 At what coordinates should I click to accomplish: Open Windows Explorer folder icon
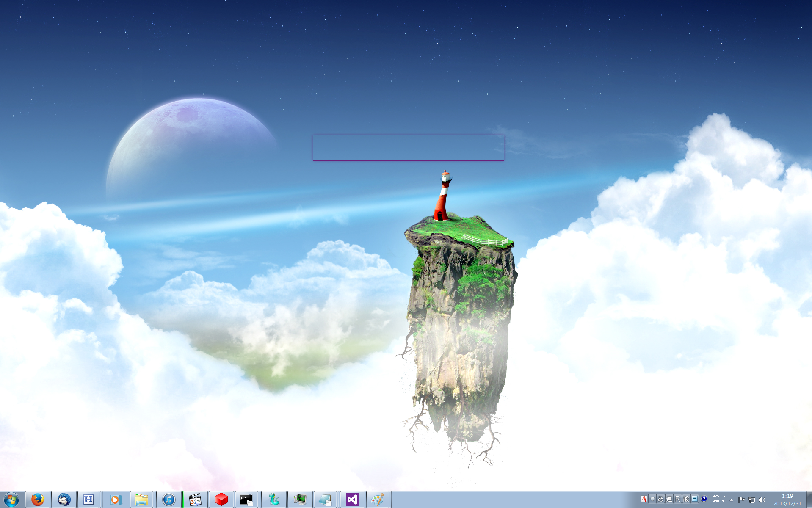point(141,500)
